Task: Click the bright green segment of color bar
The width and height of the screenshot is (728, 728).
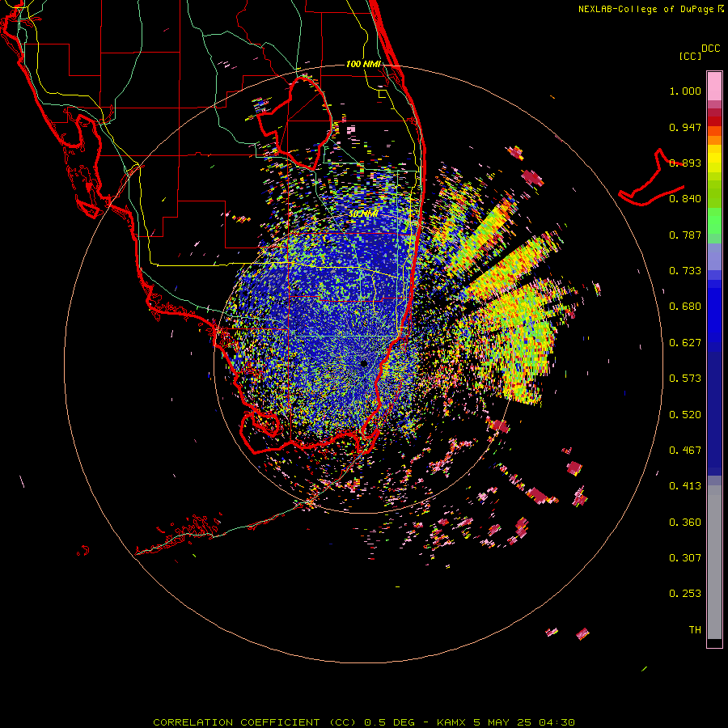Action: pos(714,221)
